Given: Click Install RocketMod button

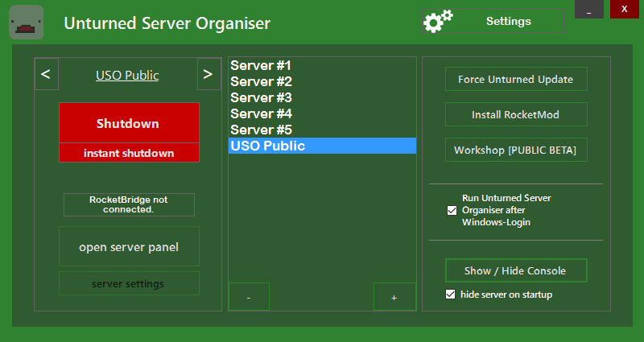Looking at the screenshot, I should pyautogui.click(x=516, y=114).
